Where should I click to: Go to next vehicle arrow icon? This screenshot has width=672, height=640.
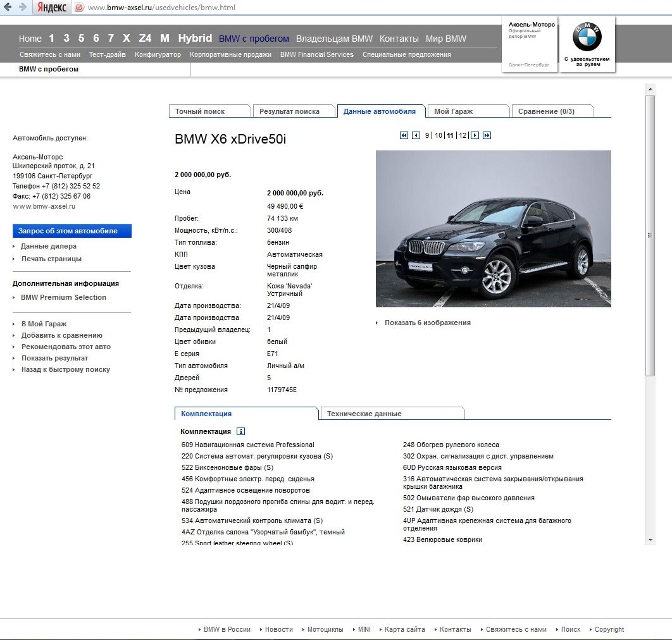point(475,135)
